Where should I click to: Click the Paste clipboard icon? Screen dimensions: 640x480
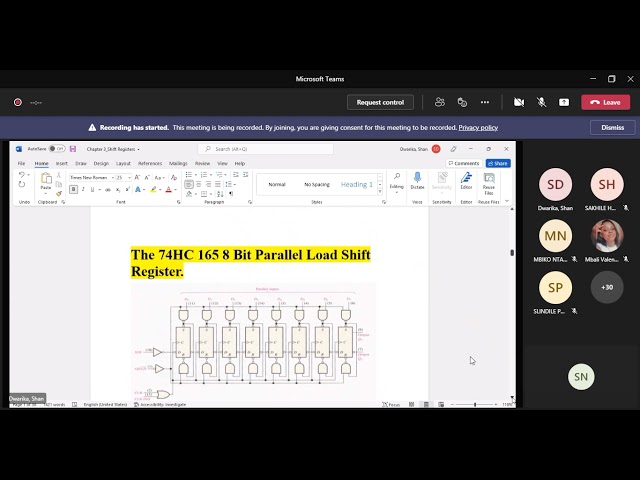(x=46, y=179)
